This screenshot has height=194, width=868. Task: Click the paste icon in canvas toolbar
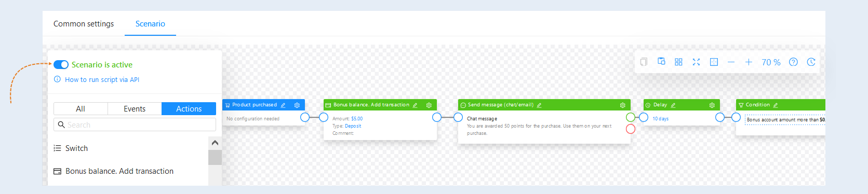661,61
